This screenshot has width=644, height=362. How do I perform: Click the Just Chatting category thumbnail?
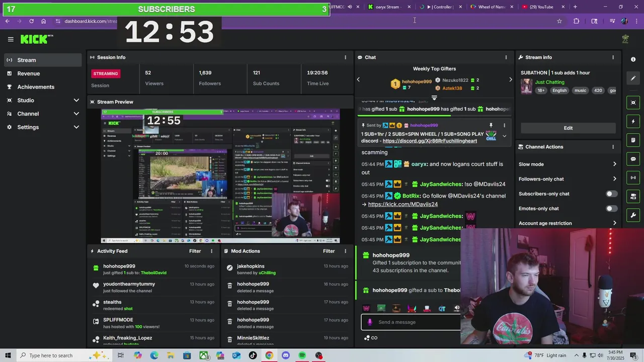[x=526, y=86]
